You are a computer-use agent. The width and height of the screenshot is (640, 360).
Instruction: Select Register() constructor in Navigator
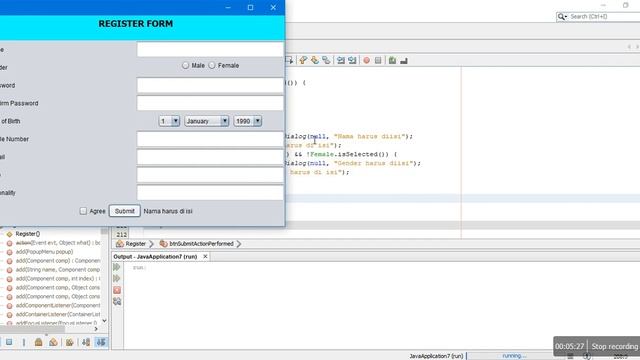pos(28,234)
